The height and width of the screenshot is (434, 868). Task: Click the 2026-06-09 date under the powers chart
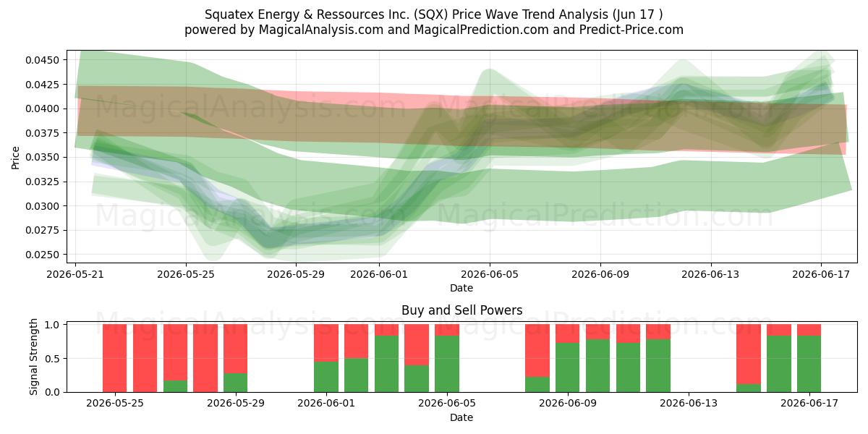pyautogui.click(x=568, y=404)
